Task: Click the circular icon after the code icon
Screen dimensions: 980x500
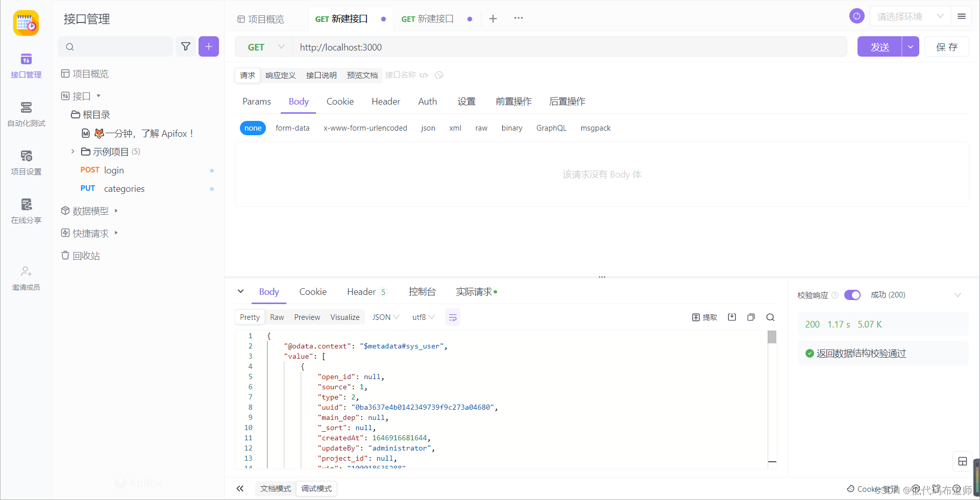Action: (x=439, y=75)
